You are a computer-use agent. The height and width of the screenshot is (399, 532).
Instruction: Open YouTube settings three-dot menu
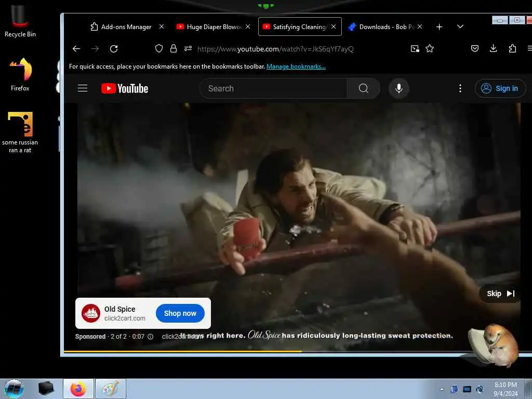click(x=460, y=88)
